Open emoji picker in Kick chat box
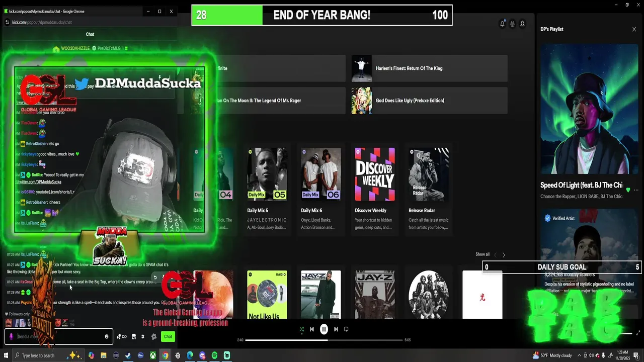The height and width of the screenshot is (362, 644). pos(106,336)
